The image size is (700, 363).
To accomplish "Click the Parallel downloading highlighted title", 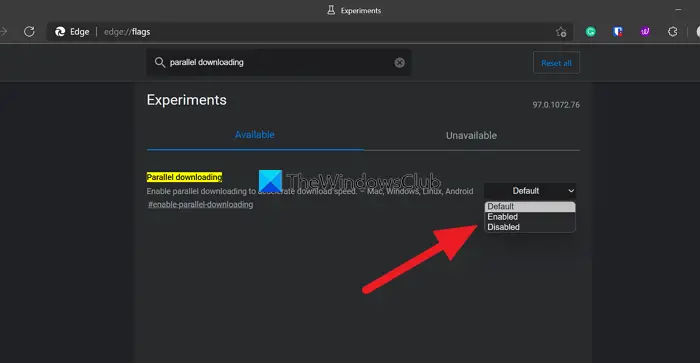I will click(184, 177).
